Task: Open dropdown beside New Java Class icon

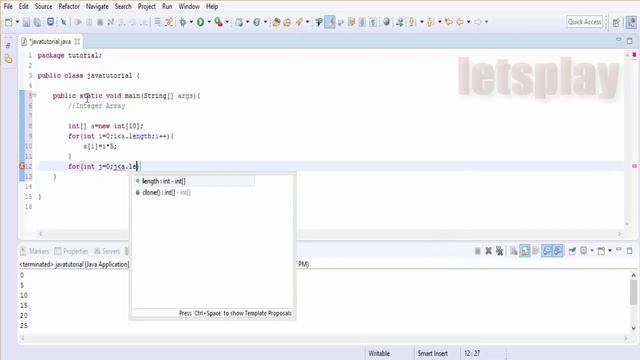Action: 265,22
